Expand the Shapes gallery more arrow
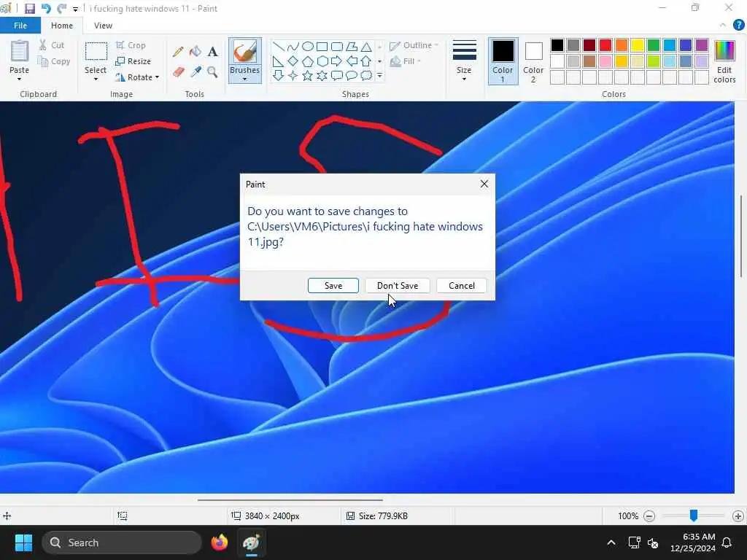The width and height of the screenshot is (747, 560). [379, 75]
